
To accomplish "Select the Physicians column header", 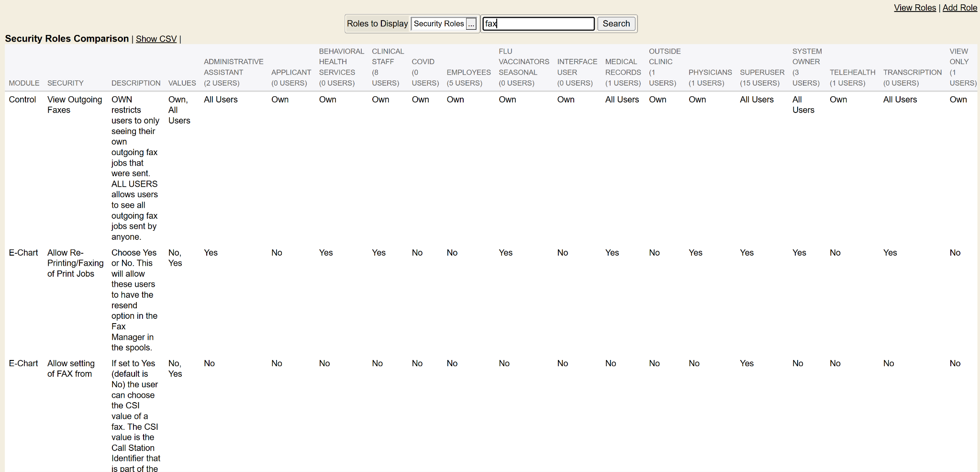I will (710, 78).
